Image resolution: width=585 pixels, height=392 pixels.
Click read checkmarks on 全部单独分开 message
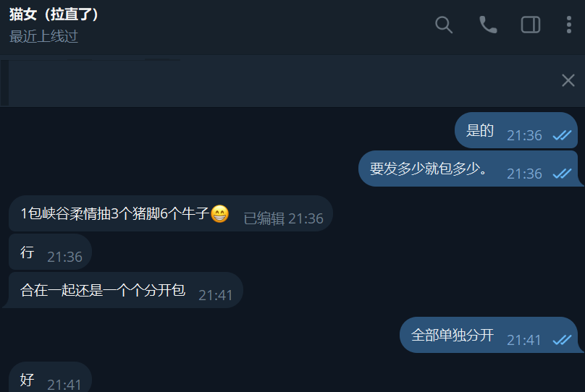[x=562, y=339]
